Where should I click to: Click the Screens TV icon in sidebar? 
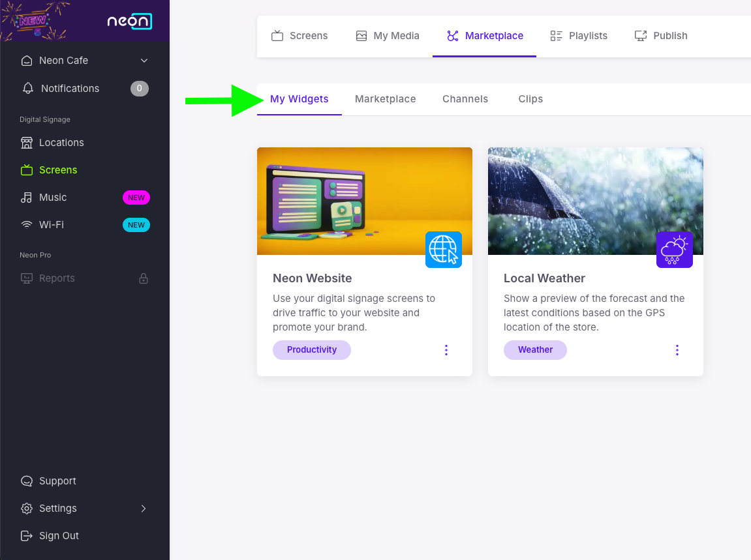(x=27, y=170)
